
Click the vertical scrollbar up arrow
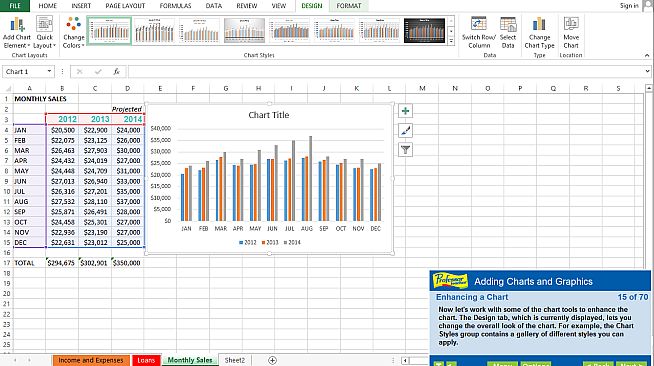pos(649,88)
